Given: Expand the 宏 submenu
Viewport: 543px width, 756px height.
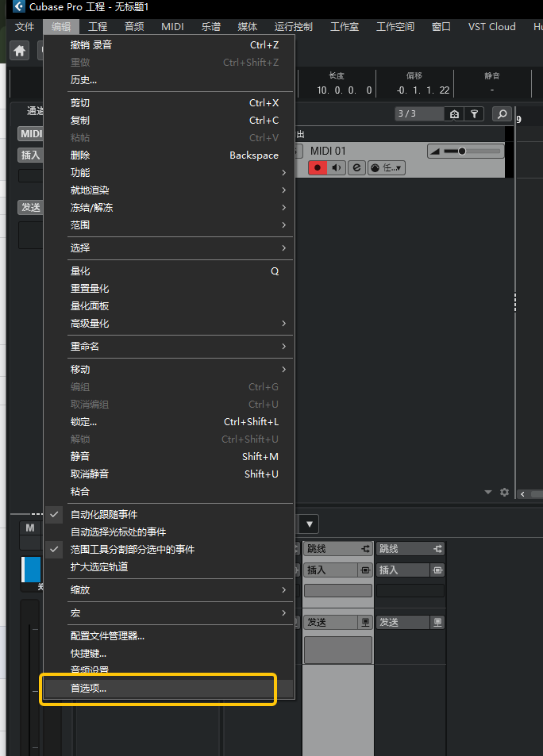Looking at the screenshot, I should 169,612.
